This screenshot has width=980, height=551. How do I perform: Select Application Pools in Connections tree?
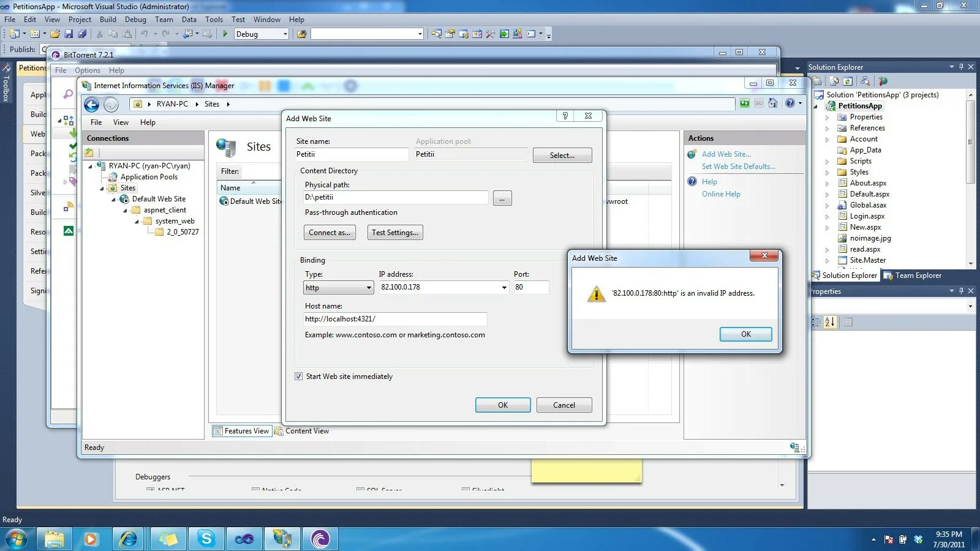[149, 177]
